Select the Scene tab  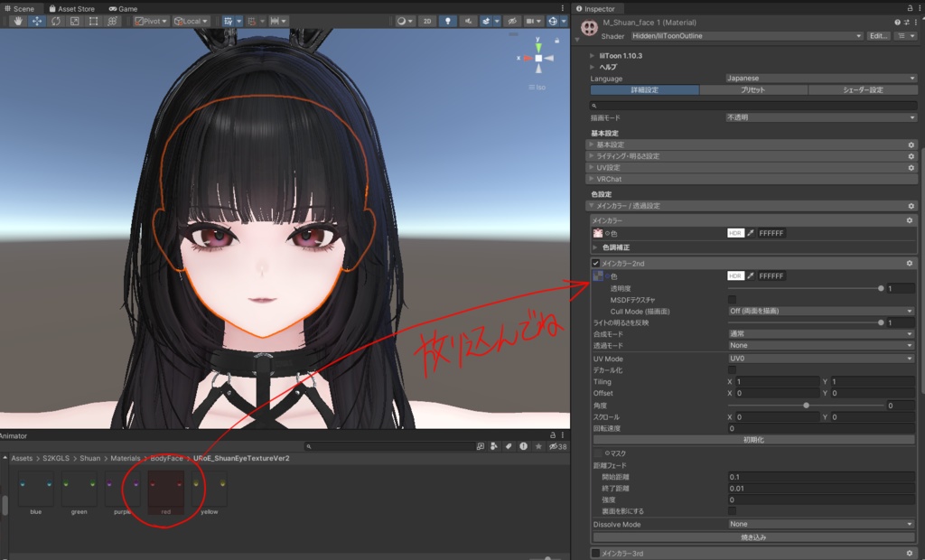tap(20, 8)
